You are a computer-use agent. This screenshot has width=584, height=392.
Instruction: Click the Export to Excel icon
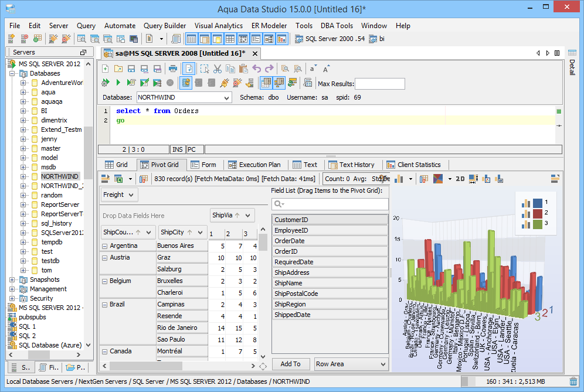click(x=119, y=179)
